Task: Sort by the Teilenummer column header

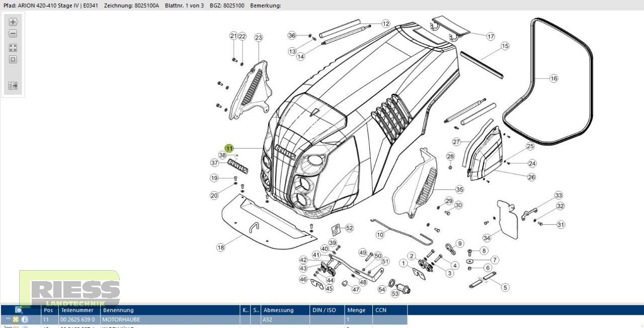Action: (79, 310)
